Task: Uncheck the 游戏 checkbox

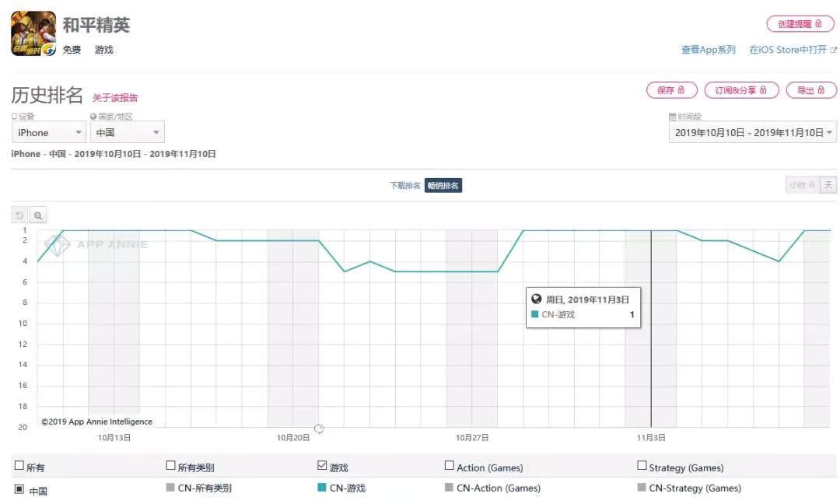Action: [x=322, y=465]
